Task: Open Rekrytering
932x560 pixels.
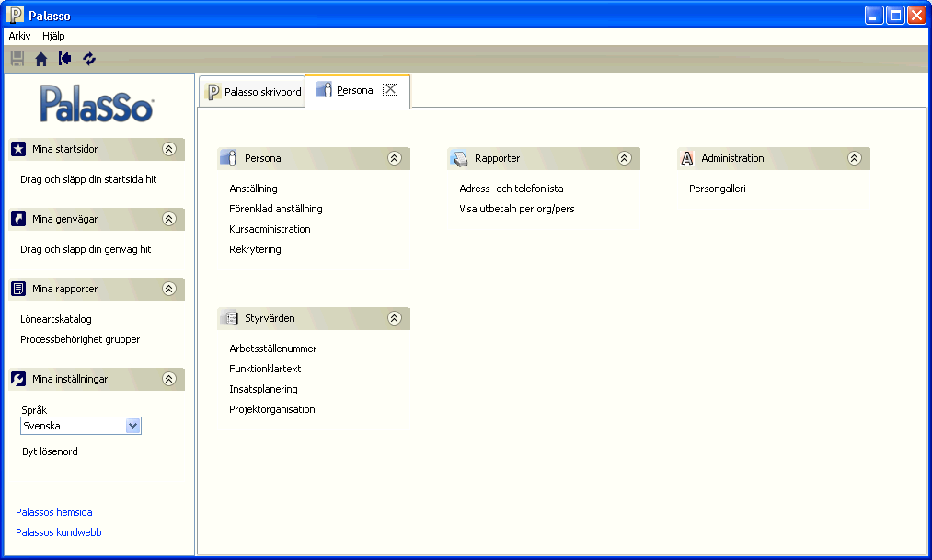Action: tap(255, 249)
